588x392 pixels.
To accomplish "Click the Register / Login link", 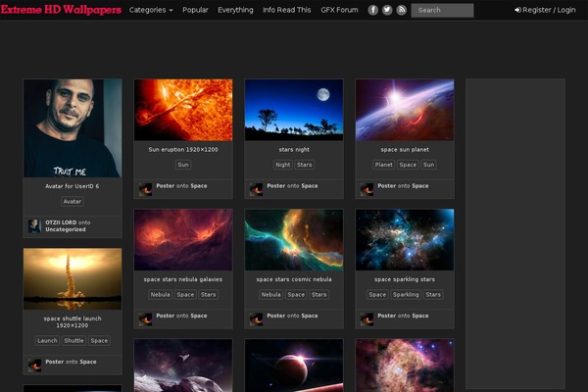I will point(545,10).
